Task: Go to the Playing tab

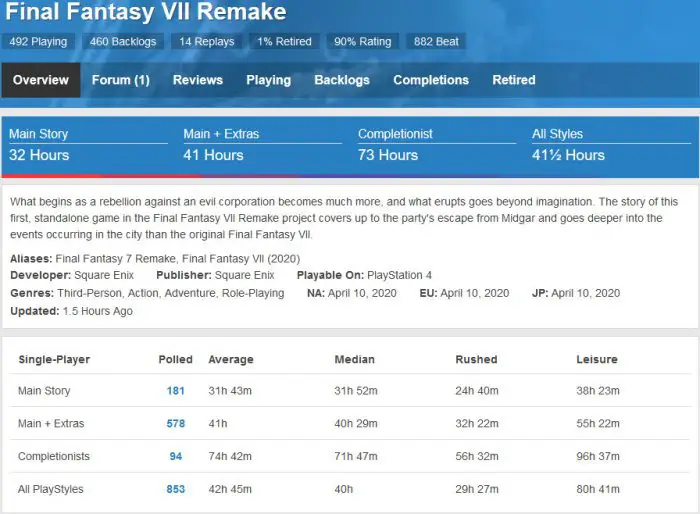Action: click(x=268, y=80)
